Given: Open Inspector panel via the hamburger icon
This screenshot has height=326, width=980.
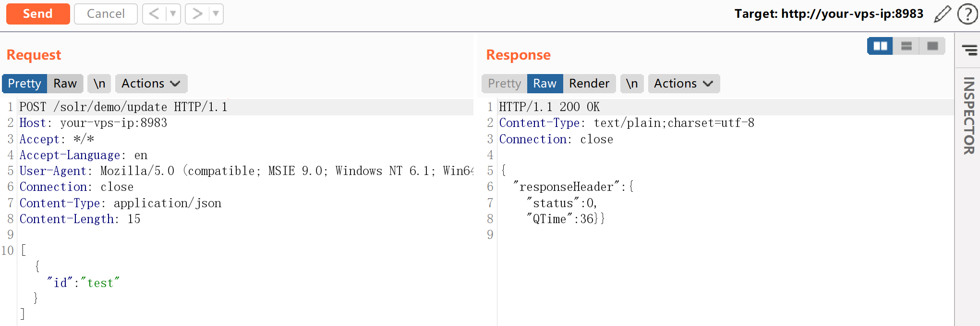Looking at the screenshot, I should pyautogui.click(x=969, y=50).
